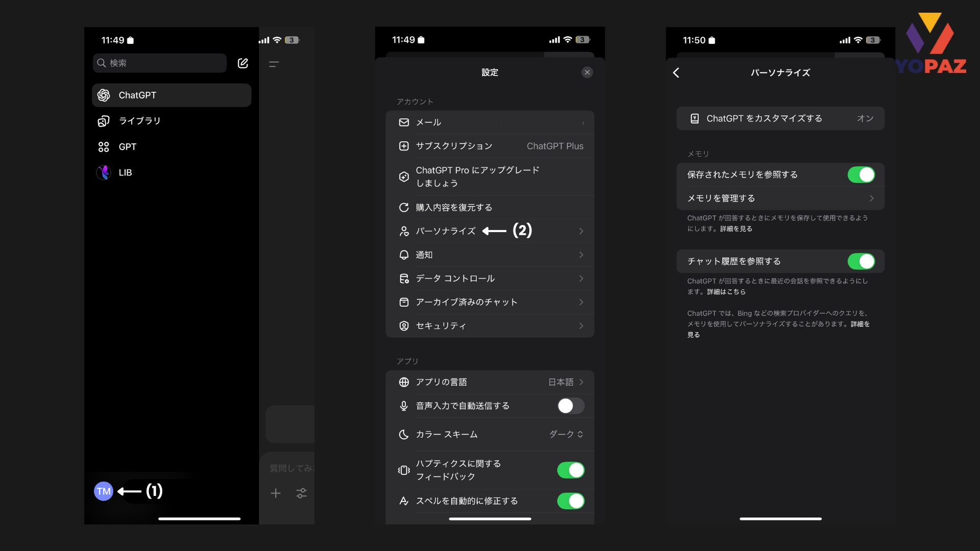Toggle 音声入力で自動送信する switch
This screenshot has height=551, width=980.
tap(571, 406)
